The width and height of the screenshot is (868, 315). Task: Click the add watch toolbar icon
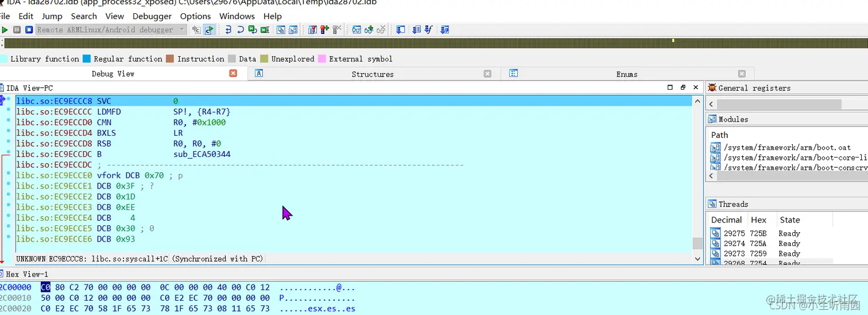click(x=369, y=29)
